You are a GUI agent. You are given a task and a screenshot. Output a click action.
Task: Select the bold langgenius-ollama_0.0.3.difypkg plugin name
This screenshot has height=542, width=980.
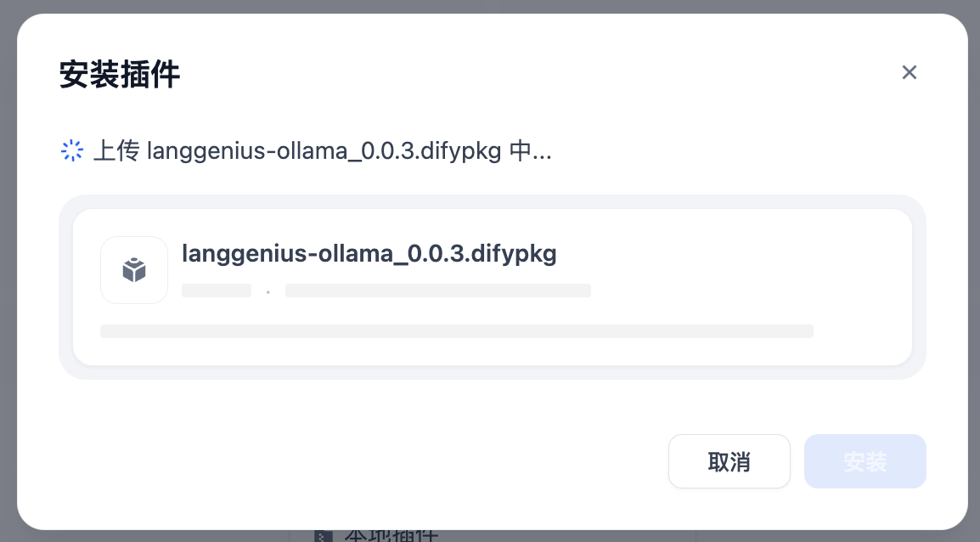pos(369,254)
